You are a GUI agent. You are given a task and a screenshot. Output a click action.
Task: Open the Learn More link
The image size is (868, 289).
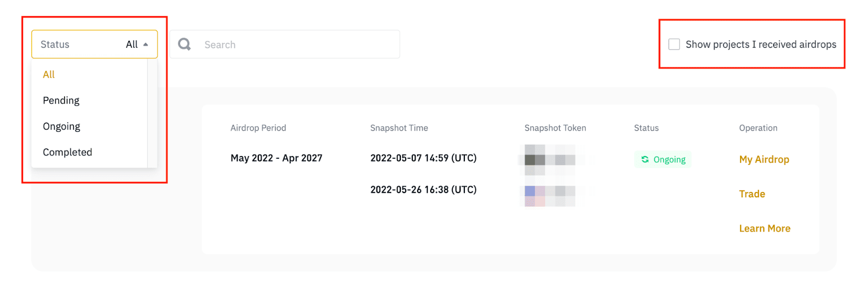[x=764, y=229]
